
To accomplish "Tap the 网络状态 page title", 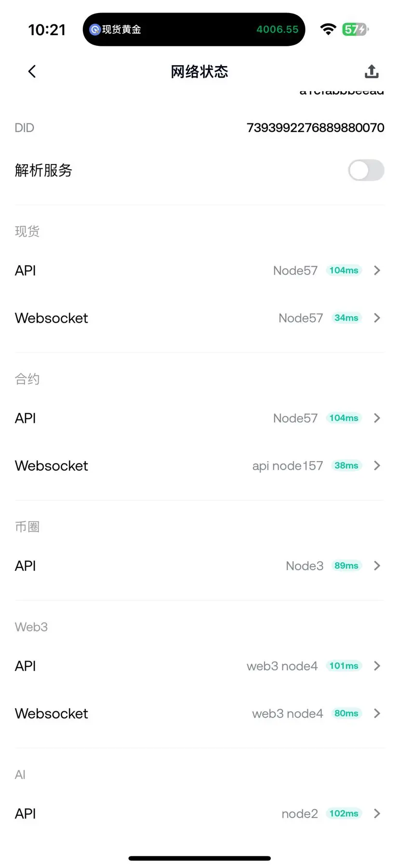I will [x=199, y=72].
